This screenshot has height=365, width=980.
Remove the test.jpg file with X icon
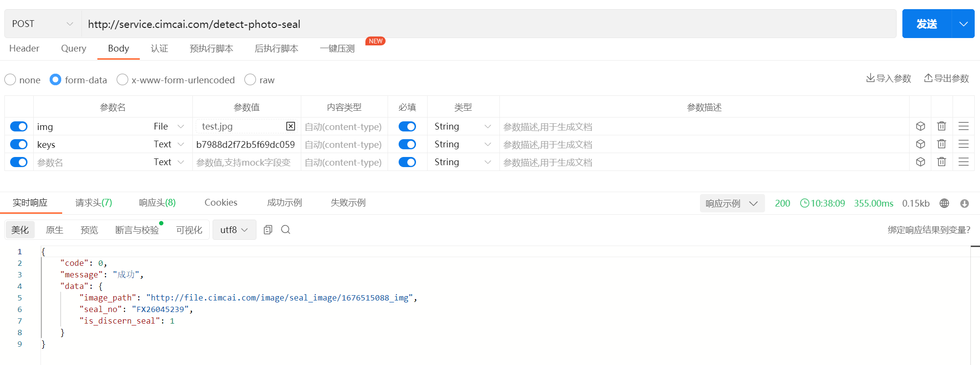pos(291,126)
